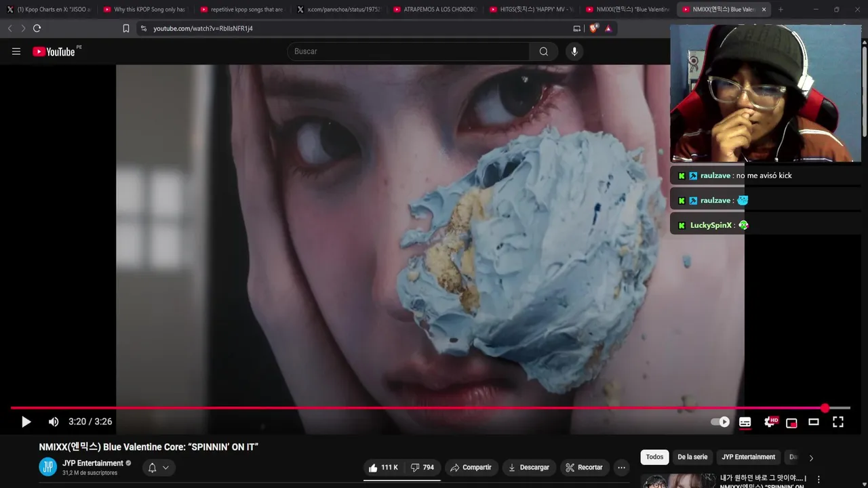Open options menu for first recommended video
Image resolution: width=868 pixels, height=488 pixels.
coord(818,480)
